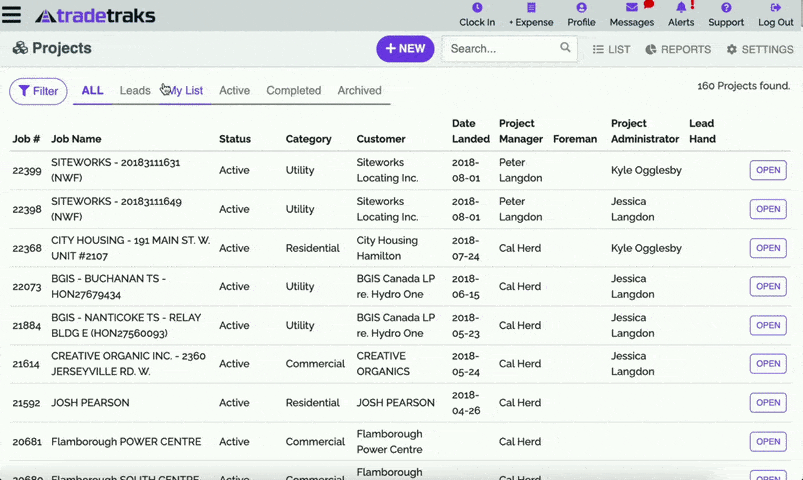Screen dimensions: 803x480
Task: Click the Clock In icon
Action: [x=477, y=8]
